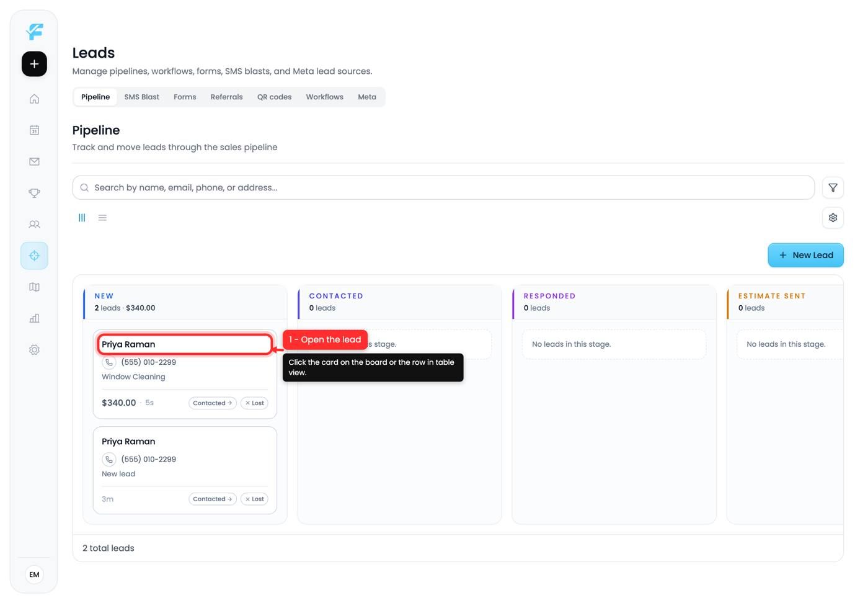The image size is (868, 603).
Task: Click 'No leads in this stage' under Responded
Action: tap(571, 344)
